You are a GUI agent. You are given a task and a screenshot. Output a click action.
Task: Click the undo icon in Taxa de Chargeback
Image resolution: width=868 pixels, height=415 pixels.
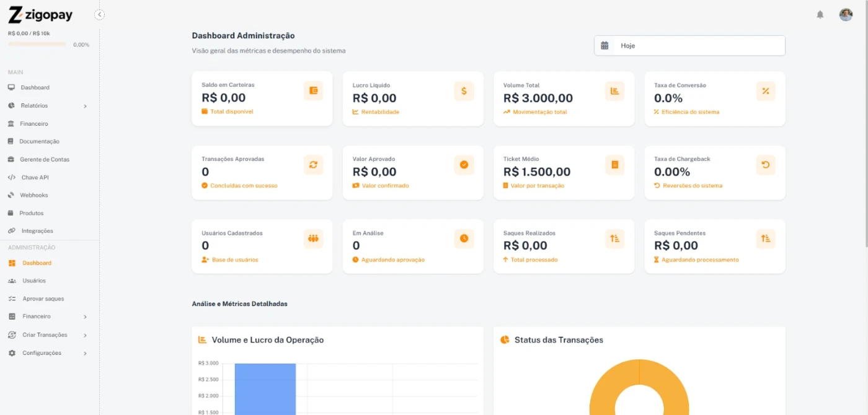point(766,165)
